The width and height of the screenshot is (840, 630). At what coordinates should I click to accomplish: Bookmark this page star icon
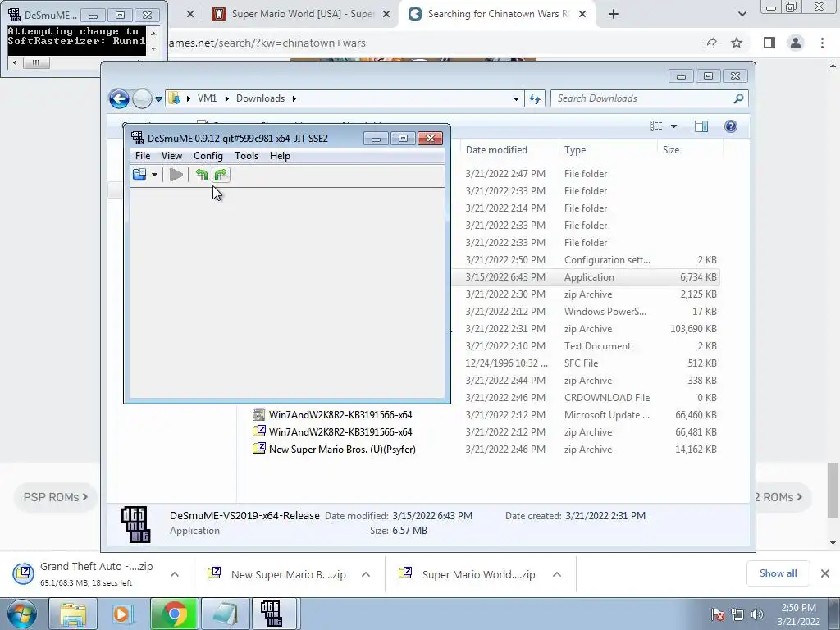pos(737,43)
